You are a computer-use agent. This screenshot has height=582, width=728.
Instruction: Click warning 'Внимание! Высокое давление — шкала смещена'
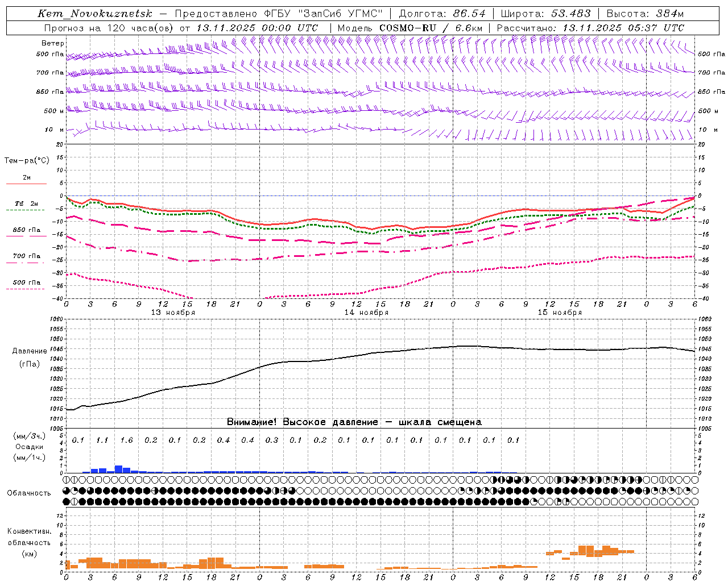coord(354,422)
